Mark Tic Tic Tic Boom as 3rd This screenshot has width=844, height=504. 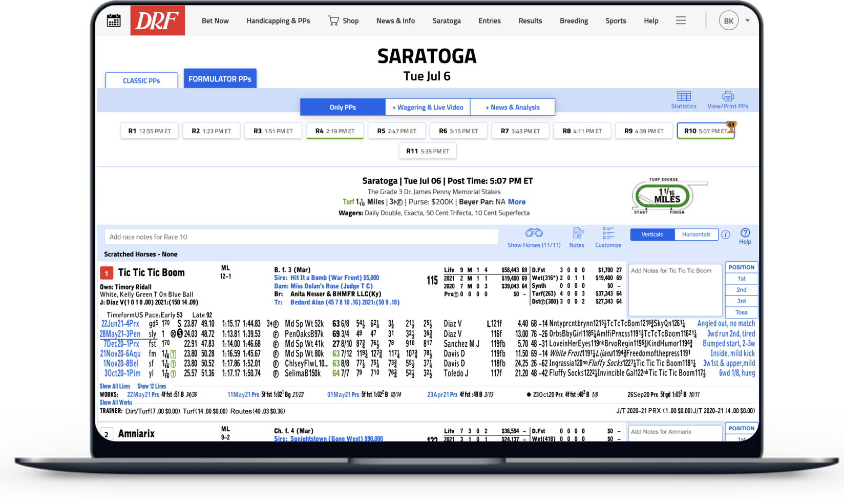pos(741,301)
